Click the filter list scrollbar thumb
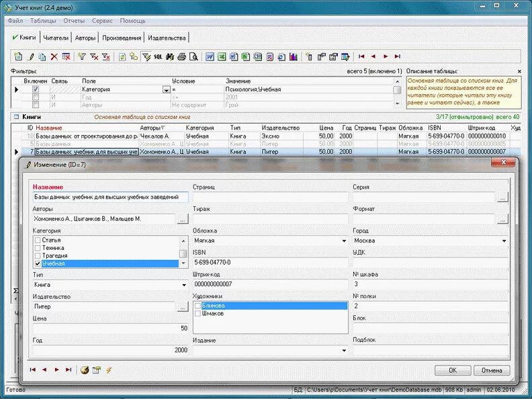The width and height of the screenshot is (532, 399). coord(397,90)
